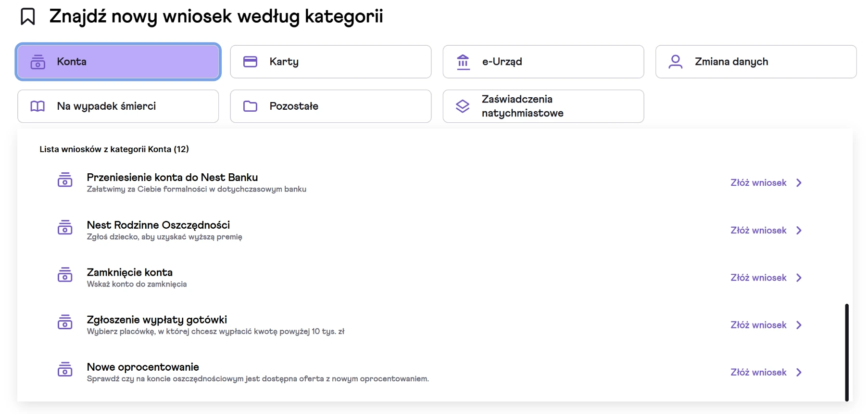This screenshot has height=414, width=868.
Task: Select the Konta category tab
Action: tap(118, 62)
